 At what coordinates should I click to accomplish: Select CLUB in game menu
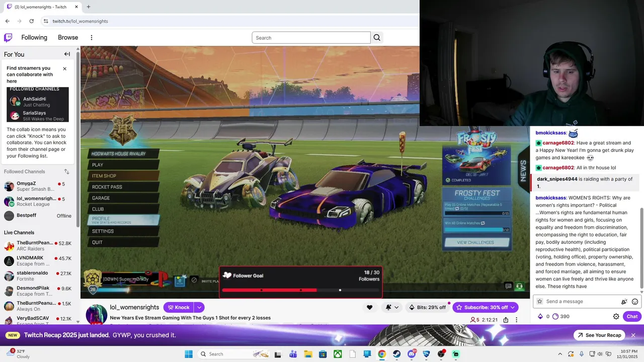click(123, 209)
